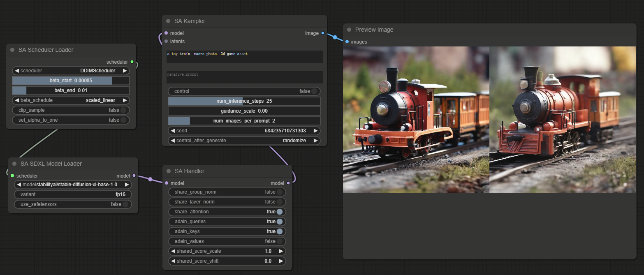Click the link midpoint dot between Model Loader and Handler
644x275 pixels.
(150, 179)
